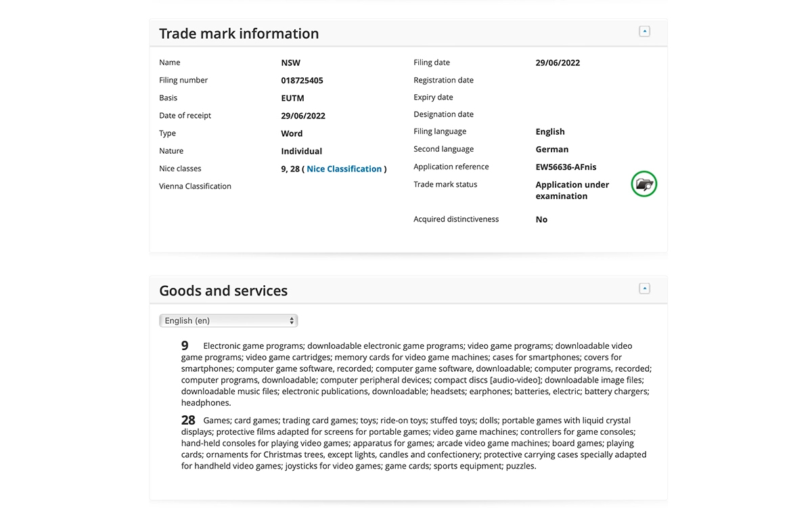This screenshot has width=812, height=508.
Task: Click the Vienna Classification label
Action: pyautogui.click(x=195, y=186)
